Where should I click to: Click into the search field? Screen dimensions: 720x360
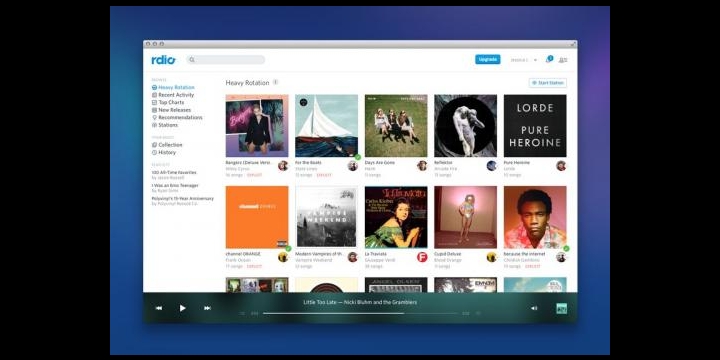click(225, 60)
